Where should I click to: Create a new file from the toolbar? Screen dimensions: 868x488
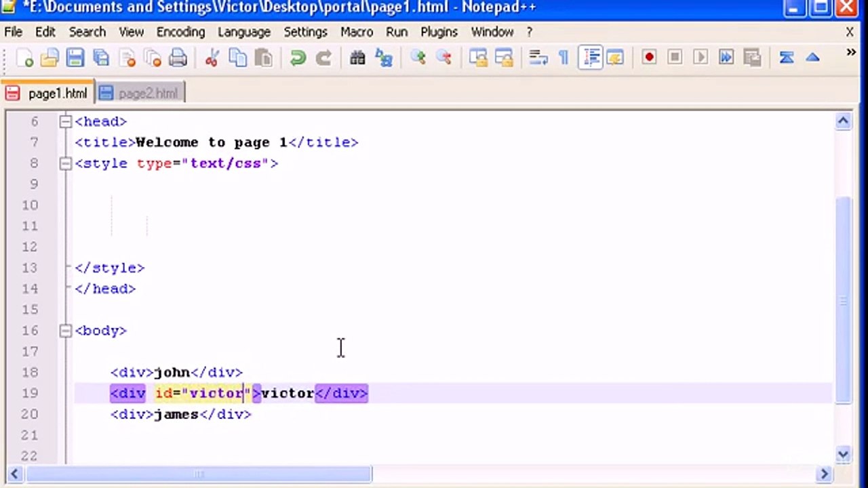pos(24,58)
